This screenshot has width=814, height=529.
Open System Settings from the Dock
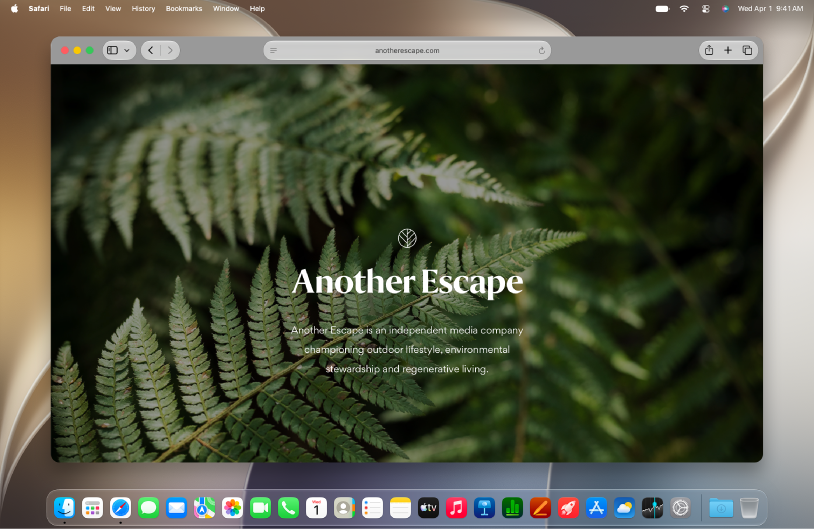[x=681, y=508]
